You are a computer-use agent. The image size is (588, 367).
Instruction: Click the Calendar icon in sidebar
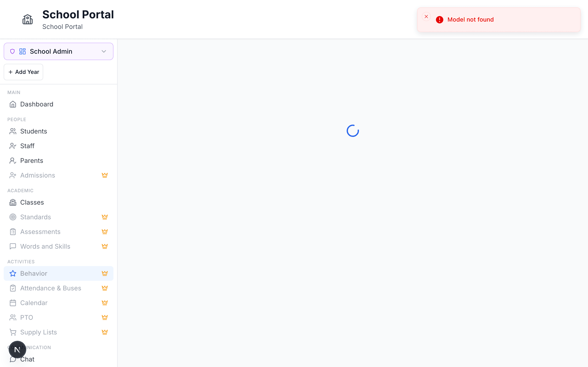click(x=13, y=303)
